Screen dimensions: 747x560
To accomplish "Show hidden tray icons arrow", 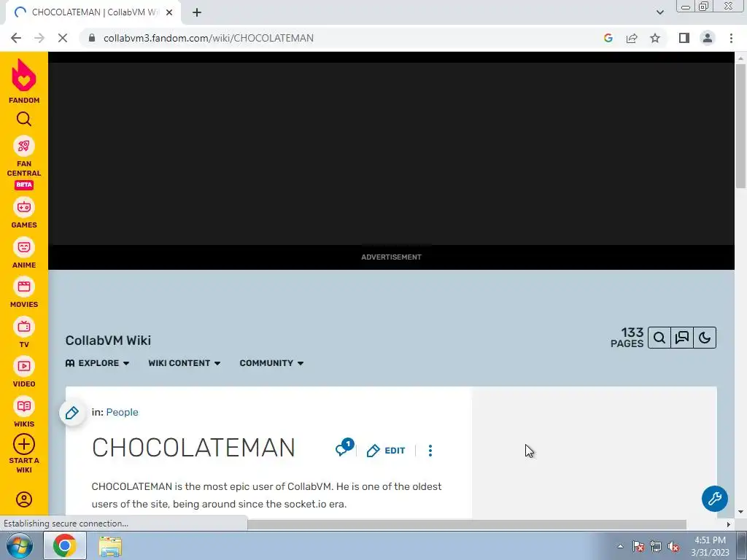I will [x=620, y=546].
